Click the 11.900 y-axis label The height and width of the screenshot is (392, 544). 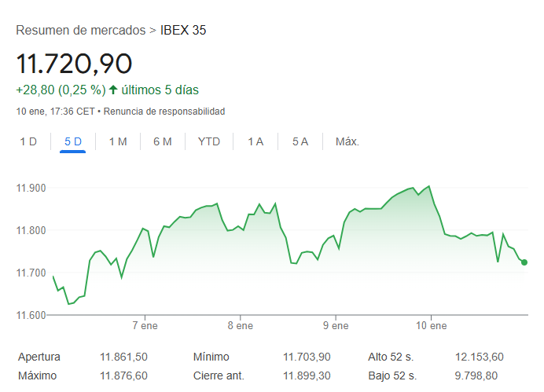tap(31, 189)
